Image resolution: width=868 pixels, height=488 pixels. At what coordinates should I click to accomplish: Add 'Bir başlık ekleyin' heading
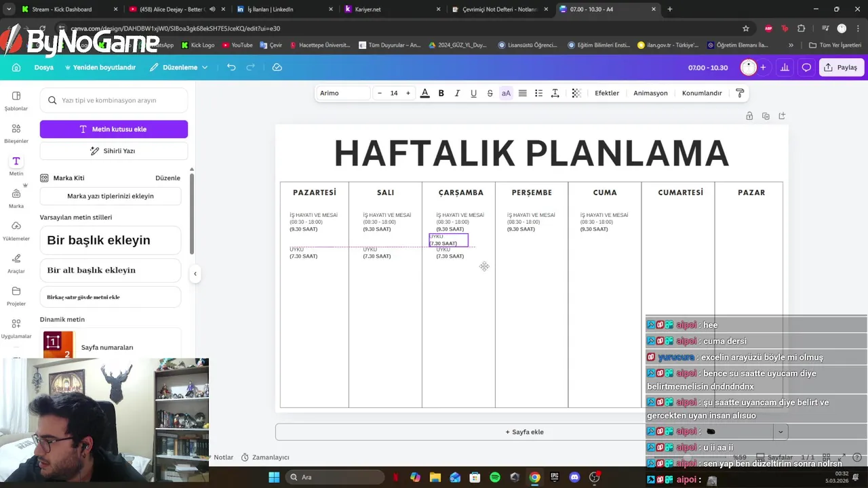click(111, 240)
